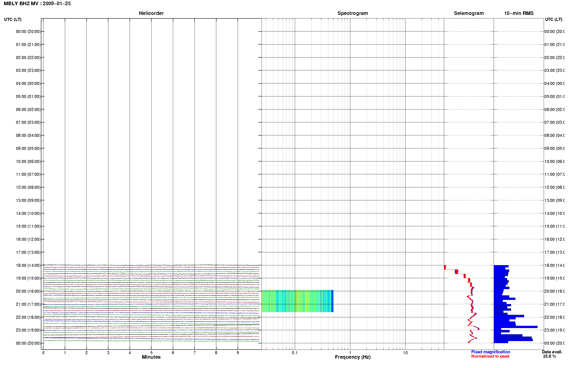Image resolution: width=588 pixels, height=368 pixels.
Task: Click the left '03:00 (23:00)' time label
Action: point(28,70)
